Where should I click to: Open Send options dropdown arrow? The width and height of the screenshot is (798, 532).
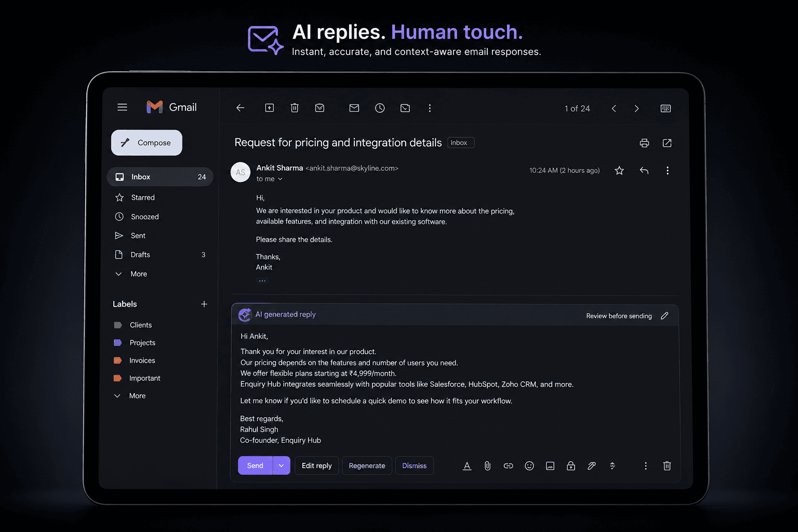[x=281, y=465]
